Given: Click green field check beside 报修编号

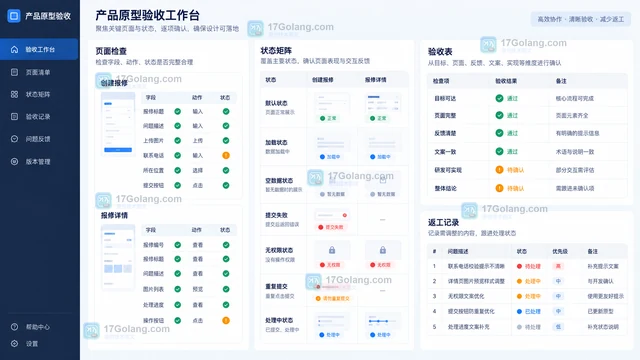Looking at the screenshot, I should 178,245.
